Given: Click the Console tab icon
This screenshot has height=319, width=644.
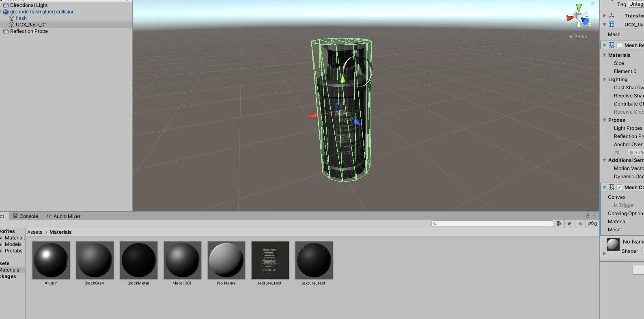Looking at the screenshot, I should point(15,216).
